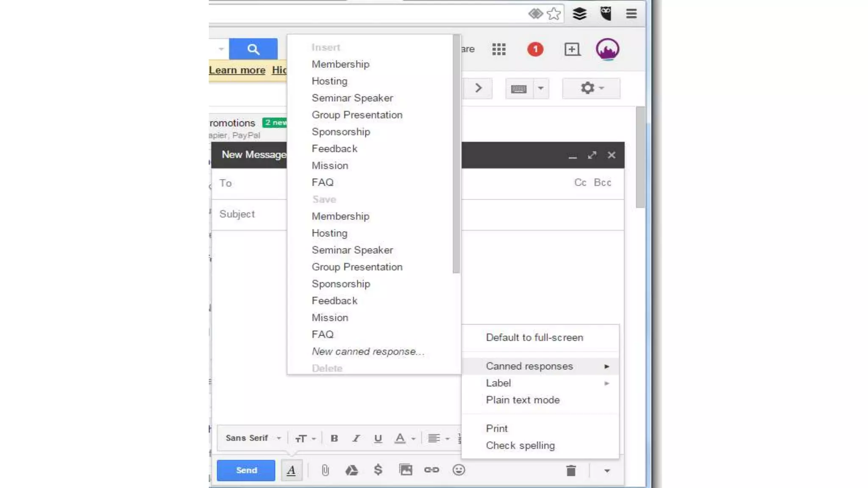868x488 pixels.
Task: Insert files using Google Drive icon
Action: tap(351, 470)
